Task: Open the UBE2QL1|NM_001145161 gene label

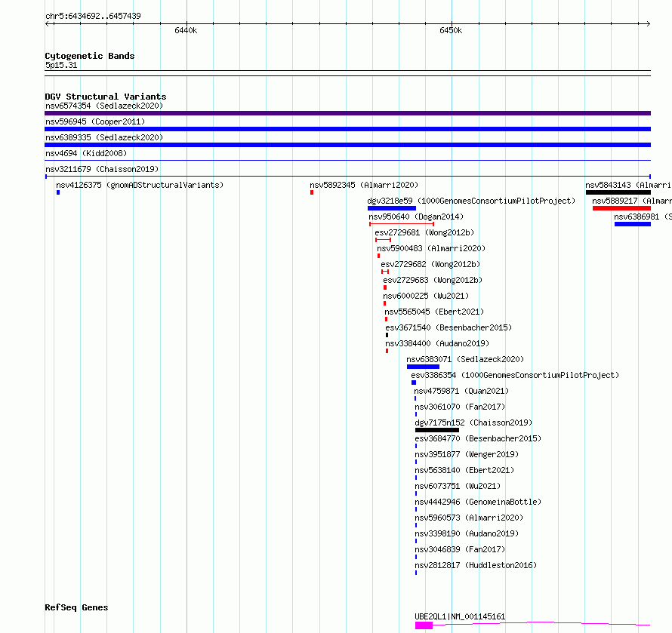Action: 460,616
